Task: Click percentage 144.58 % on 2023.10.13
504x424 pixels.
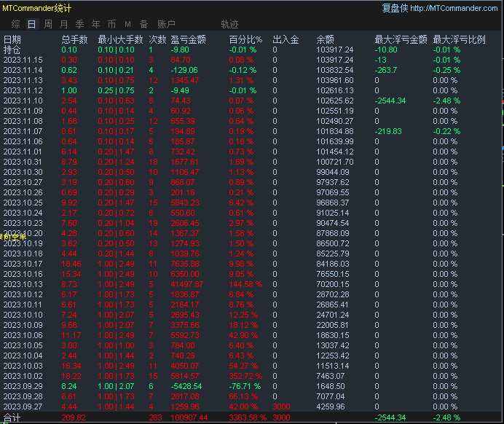Action: pyautogui.click(x=245, y=285)
